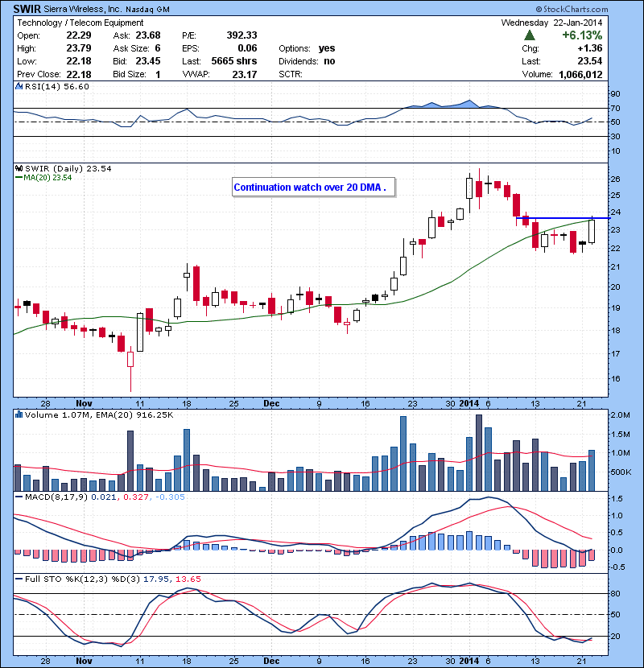Click MACD histogram value -0.305

pos(170,497)
